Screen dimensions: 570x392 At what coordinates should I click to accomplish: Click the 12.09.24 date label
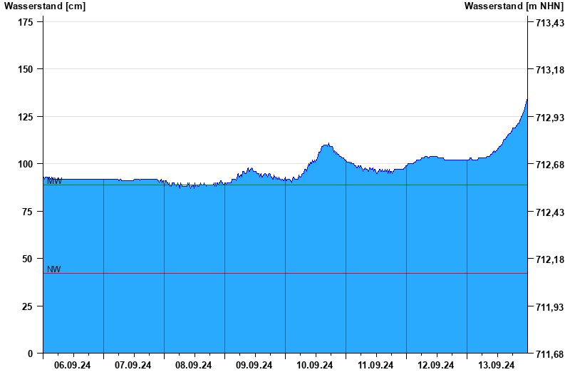(436, 365)
